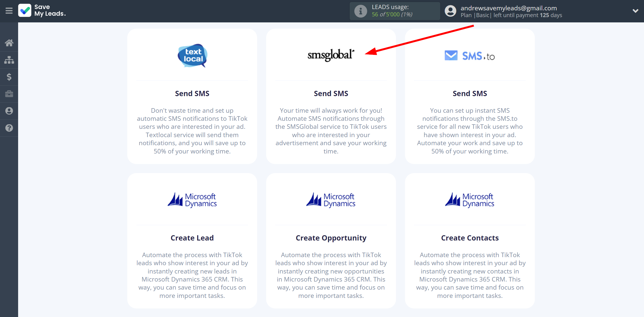Click the Create Lead title

tap(192, 238)
